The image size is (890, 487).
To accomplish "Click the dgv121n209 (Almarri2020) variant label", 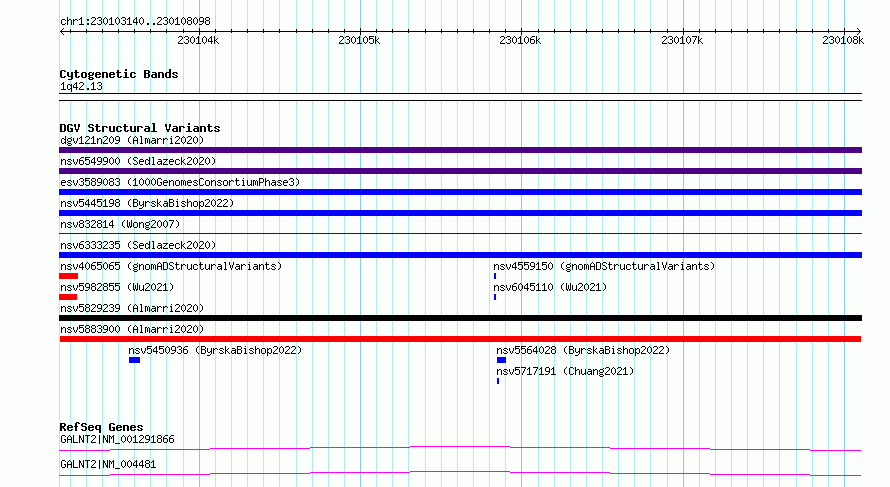I will (x=132, y=140).
